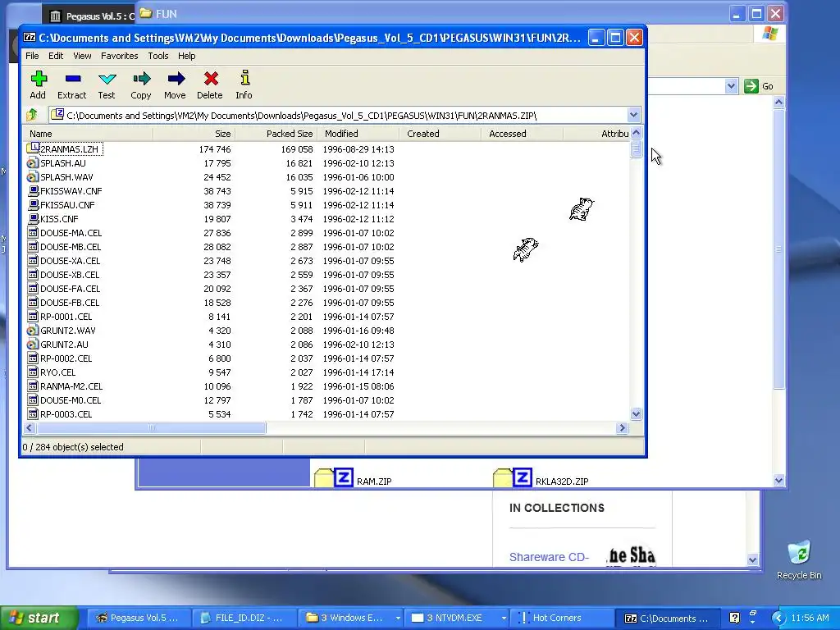The width and height of the screenshot is (840, 630).
Task: Sort the list by Size column
Action: click(194, 134)
